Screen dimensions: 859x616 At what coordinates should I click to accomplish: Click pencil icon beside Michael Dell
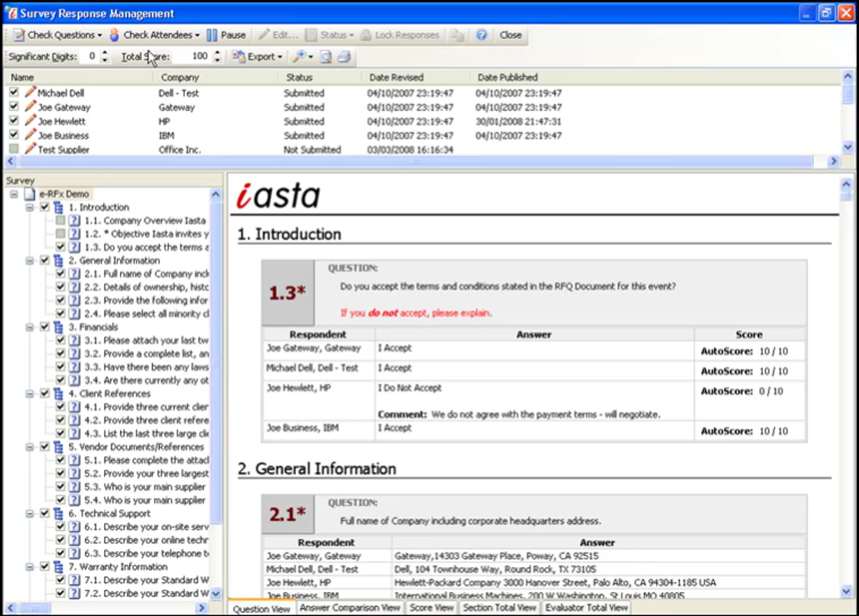click(30, 92)
